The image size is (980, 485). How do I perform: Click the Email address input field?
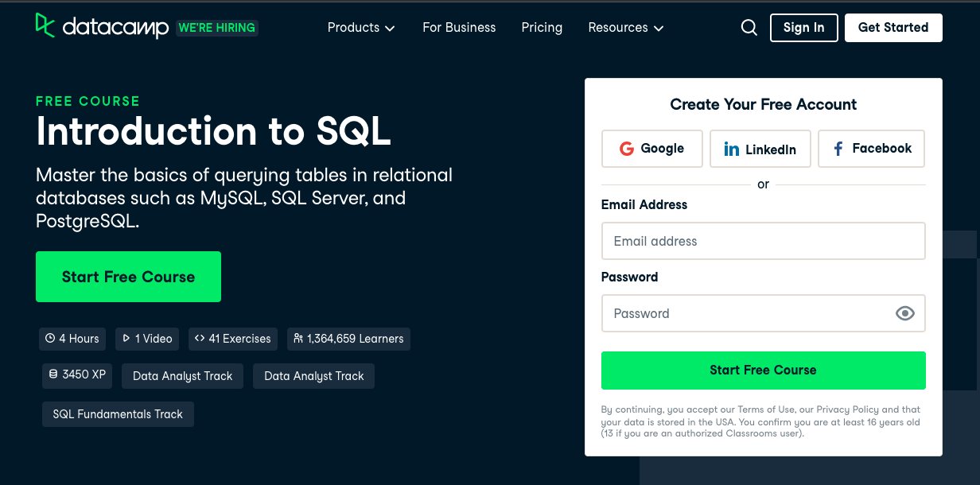pyautogui.click(x=764, y=241)
